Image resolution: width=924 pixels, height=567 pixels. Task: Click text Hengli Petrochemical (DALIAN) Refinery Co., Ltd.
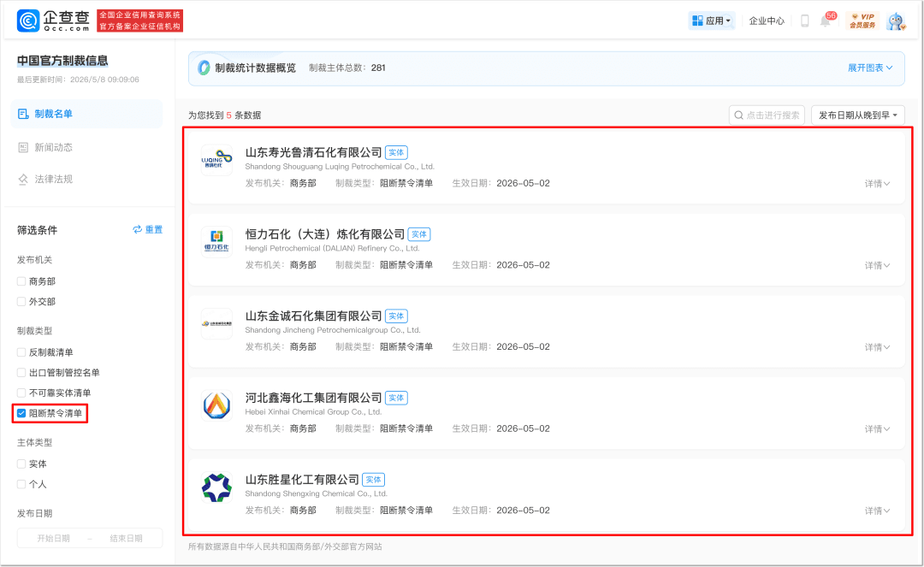tap(332, 249)
